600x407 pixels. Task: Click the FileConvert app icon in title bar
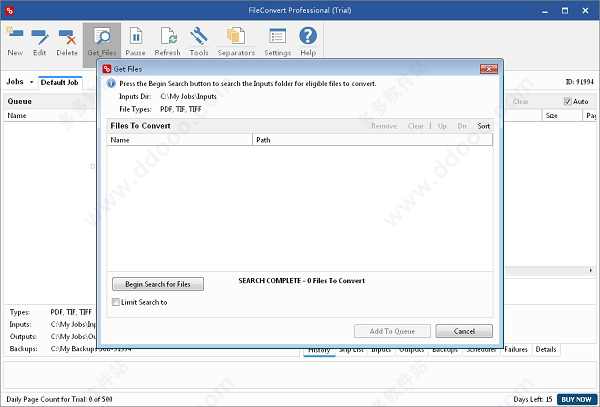point(10,10)
